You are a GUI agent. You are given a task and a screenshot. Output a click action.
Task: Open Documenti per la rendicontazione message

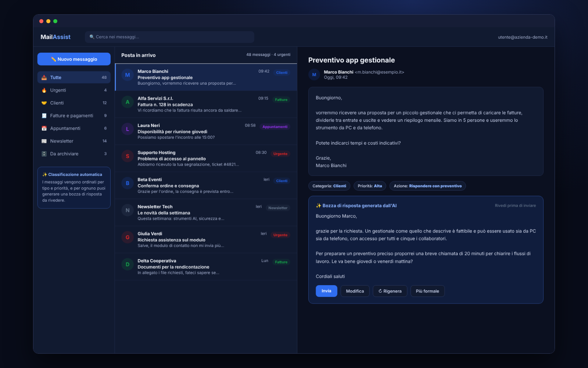[x=206, y=266]
